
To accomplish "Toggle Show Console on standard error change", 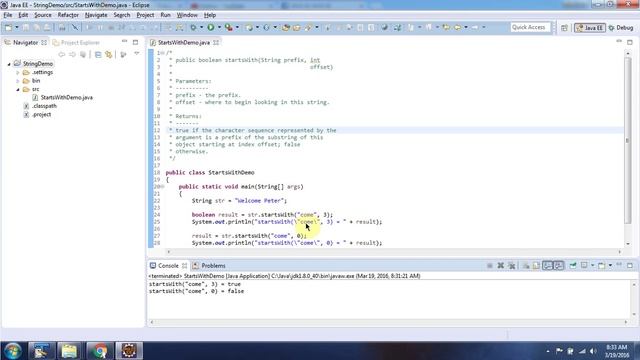I will [559, 266].
